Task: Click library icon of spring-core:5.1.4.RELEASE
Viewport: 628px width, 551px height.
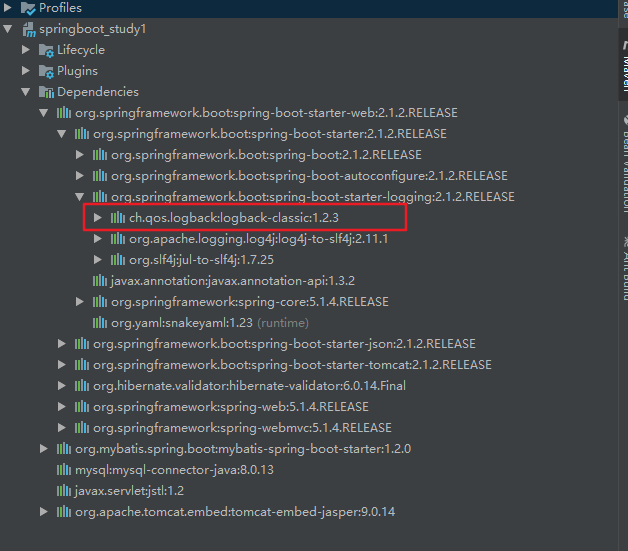Action: (100, 302)
